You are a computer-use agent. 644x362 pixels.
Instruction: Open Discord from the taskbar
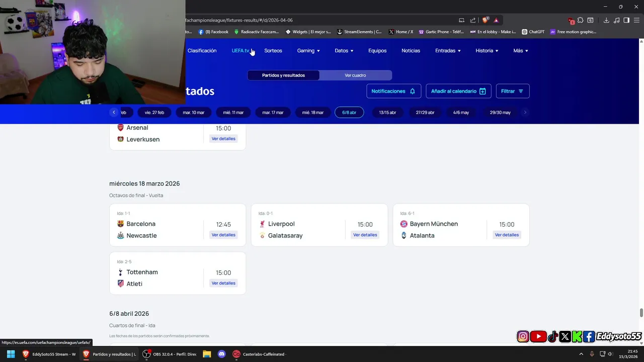222,354
